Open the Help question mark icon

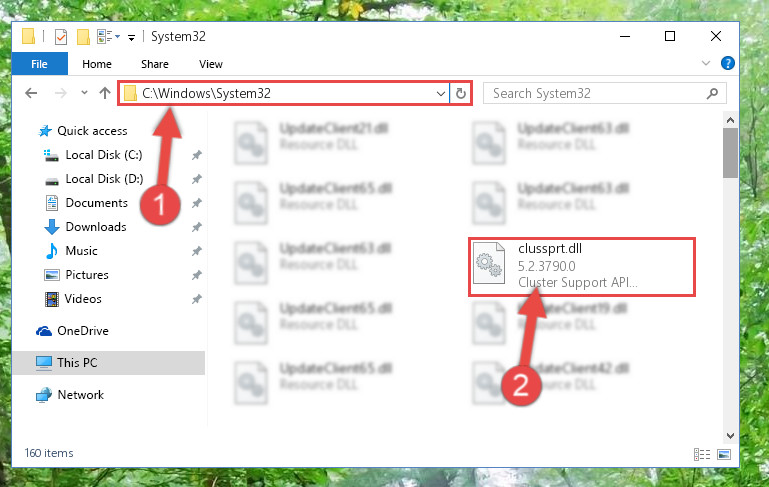[727, 63]
